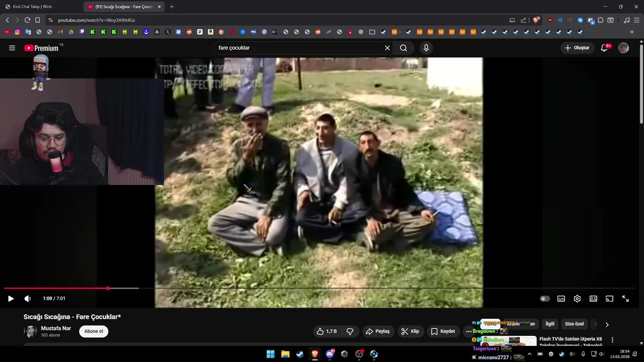The height and width of the screenshot is (362, 644).
Task: Create a clip with Klip
Action: point(410,331)
